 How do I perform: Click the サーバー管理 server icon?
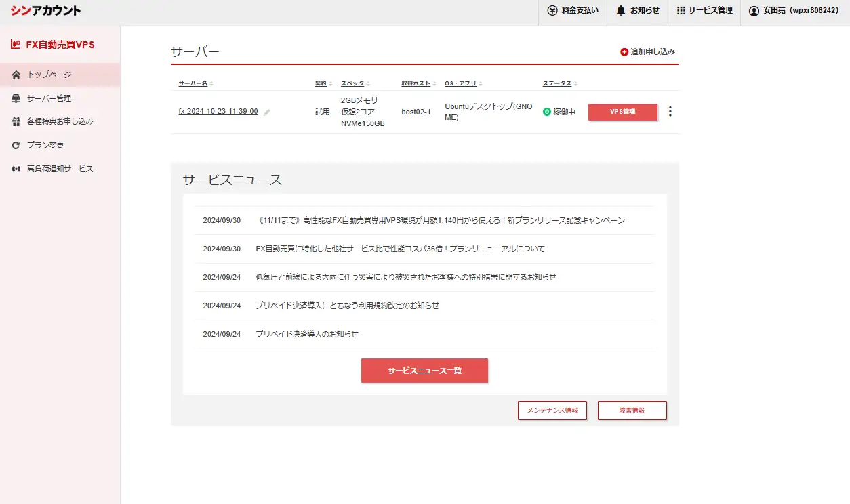click(x=16, y=98)
